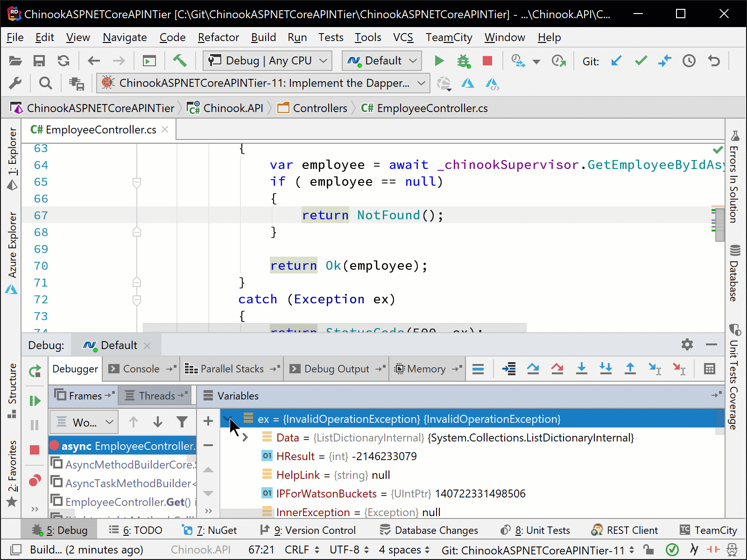The height and width of the screenshot is (560, 747).
Task: Click the Evaluate Expression calculator icon
Action: click(709, 369)
